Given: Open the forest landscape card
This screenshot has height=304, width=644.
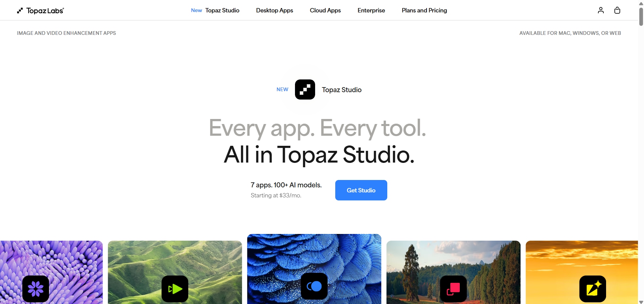Looking at the screenshot, I should click(453, 272).
